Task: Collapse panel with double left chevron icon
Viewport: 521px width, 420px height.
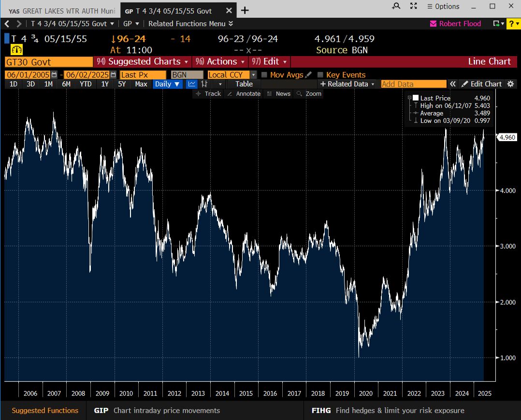Action: [x=453, y=84]
